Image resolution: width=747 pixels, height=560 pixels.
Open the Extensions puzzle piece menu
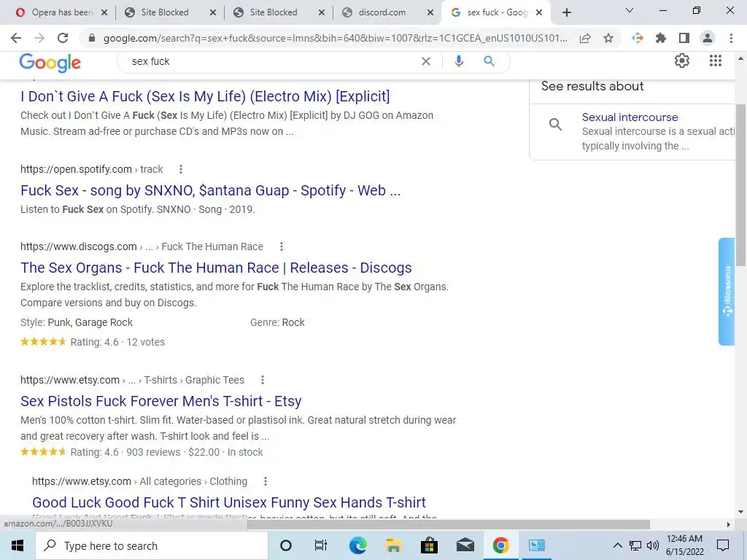pyautogui.click(x=660, y=38)
